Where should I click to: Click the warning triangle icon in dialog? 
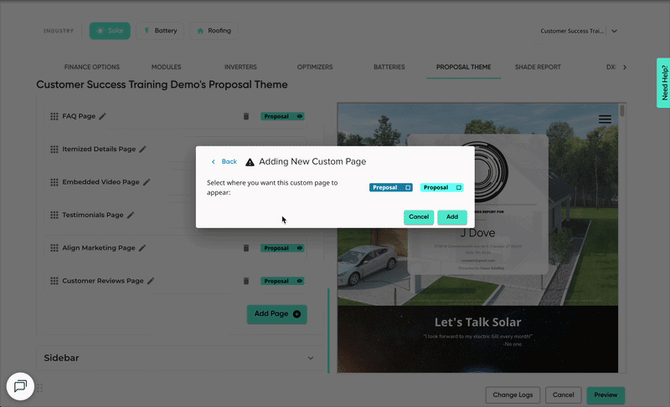[250, 162]
